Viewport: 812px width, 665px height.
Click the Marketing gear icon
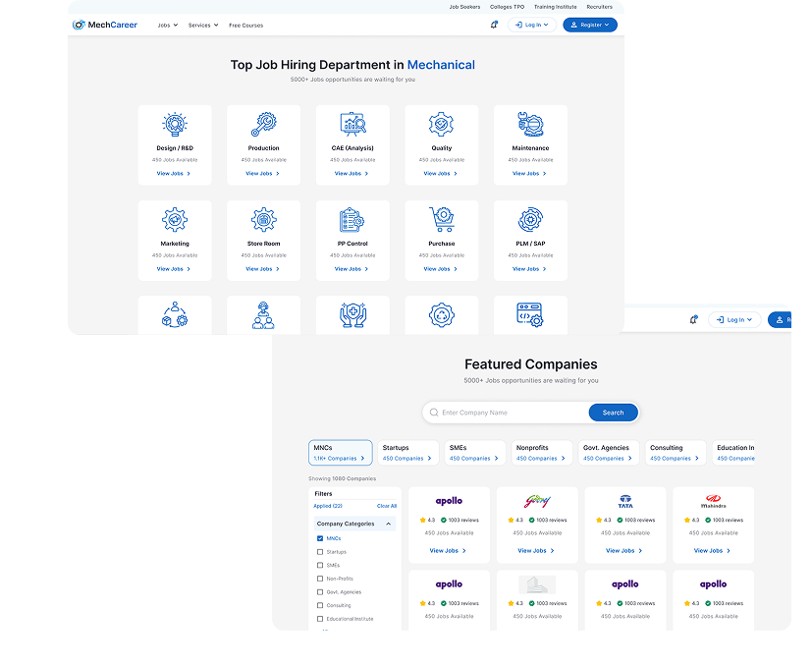pos(175,220)
